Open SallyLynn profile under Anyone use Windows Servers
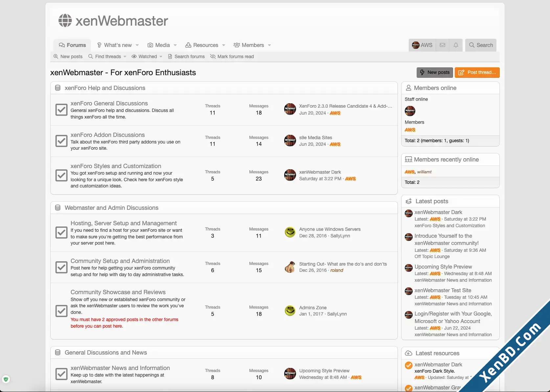The height and width of the screenshot is (392, 550). click(x=340, y=236)
